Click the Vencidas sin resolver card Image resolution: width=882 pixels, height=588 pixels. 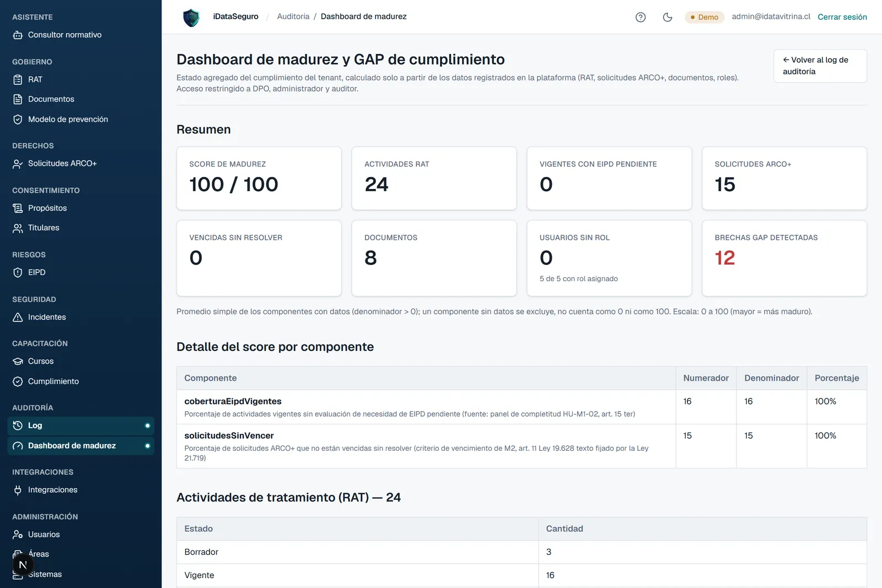[x=259, y=258]
